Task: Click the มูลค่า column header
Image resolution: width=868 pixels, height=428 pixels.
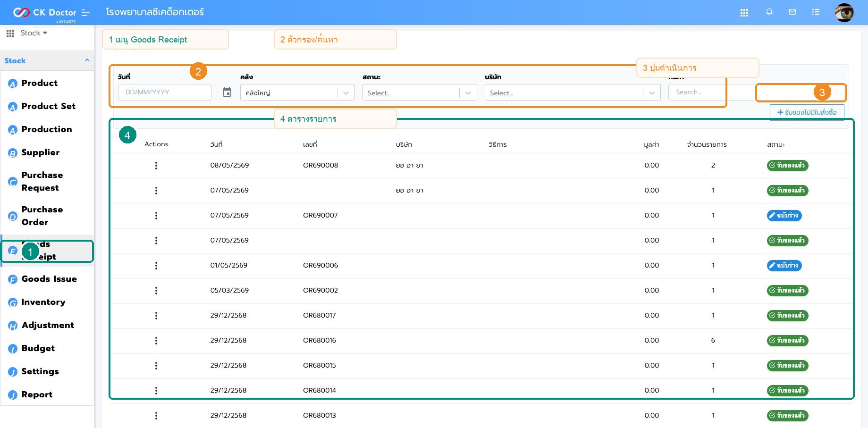Action: pyautogui.click(x=651, y=144)
